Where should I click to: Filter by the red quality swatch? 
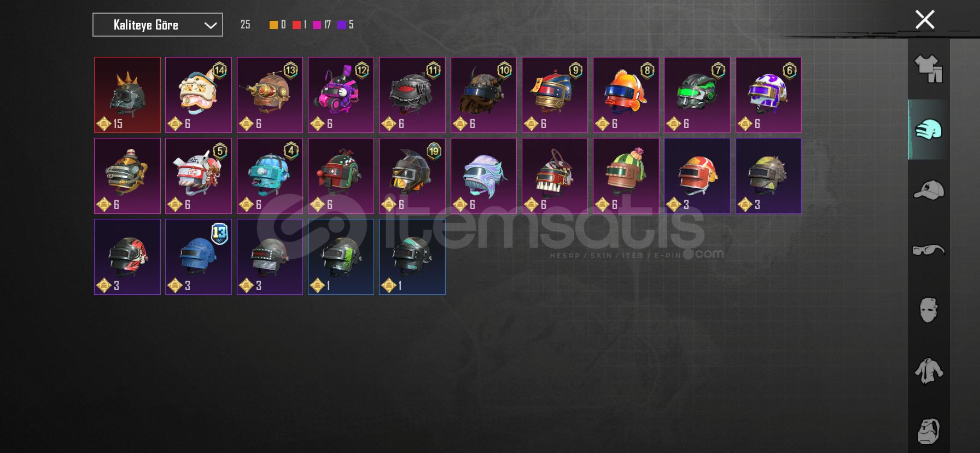(x=296, y=25)
